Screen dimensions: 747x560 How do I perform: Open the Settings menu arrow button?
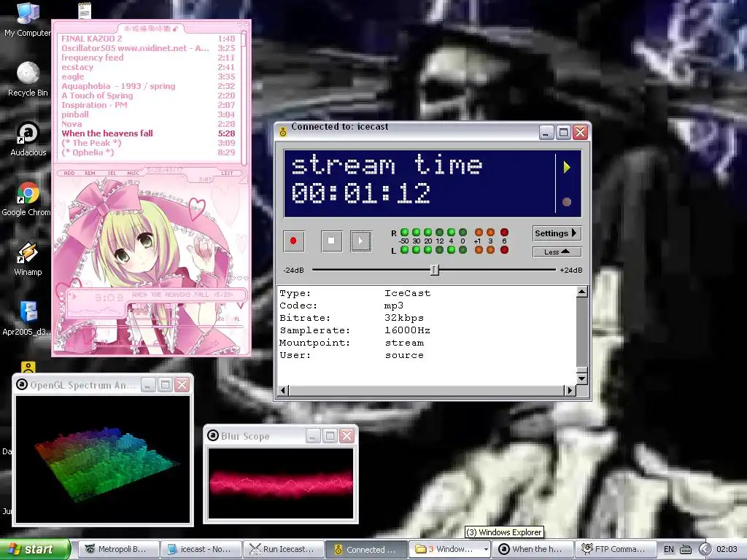tap(557, 233)
